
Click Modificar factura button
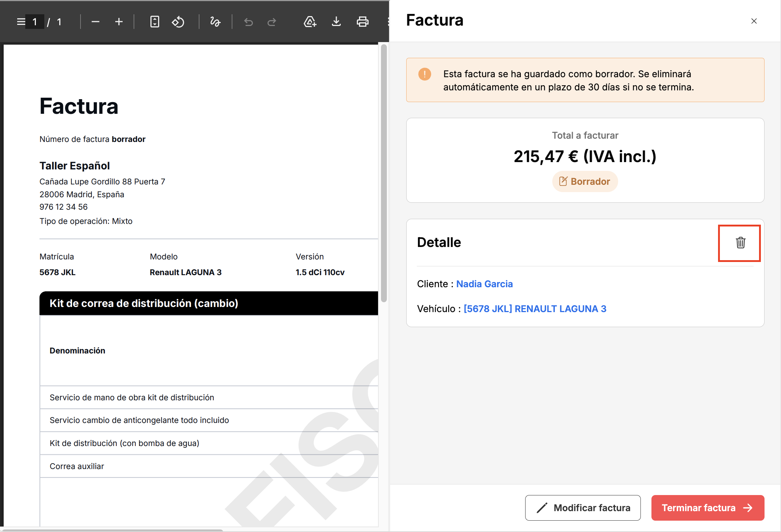[x=583, y=508]
